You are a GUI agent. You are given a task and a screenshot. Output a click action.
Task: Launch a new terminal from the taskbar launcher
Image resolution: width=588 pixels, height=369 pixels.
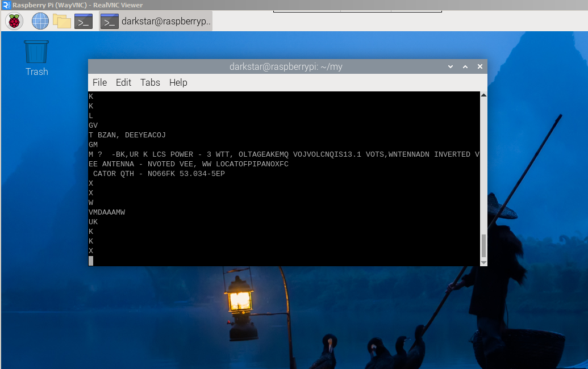pyautogui.click(x=84, y=22)
